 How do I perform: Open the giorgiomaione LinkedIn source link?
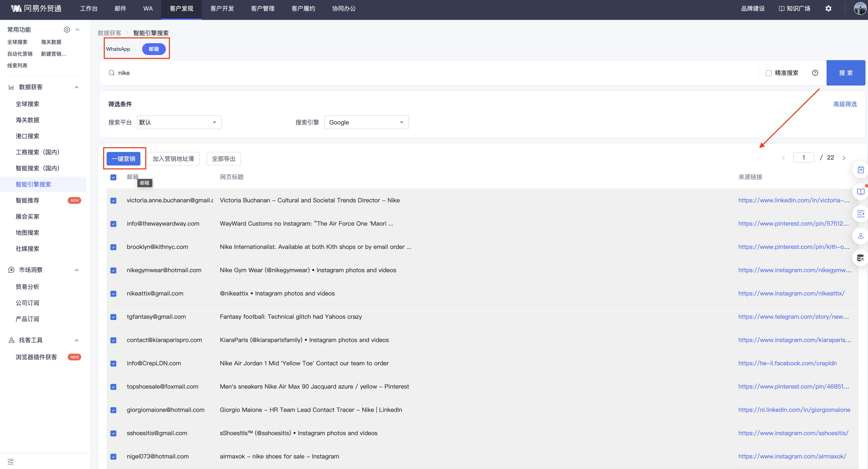pos(794,410)
